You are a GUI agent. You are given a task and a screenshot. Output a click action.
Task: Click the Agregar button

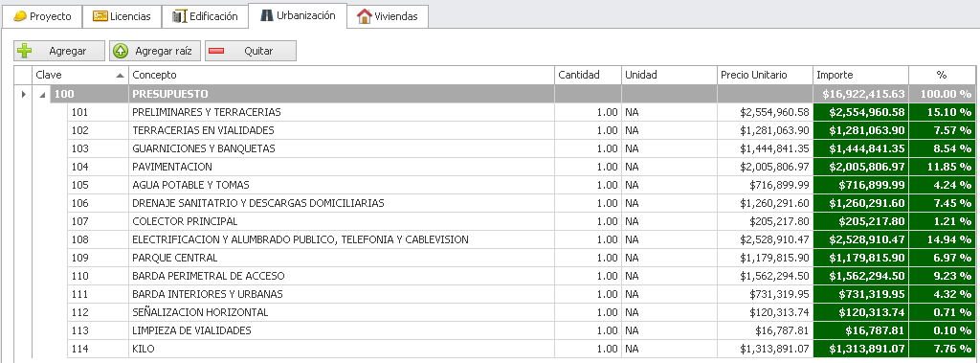click(x=59, y=51)
